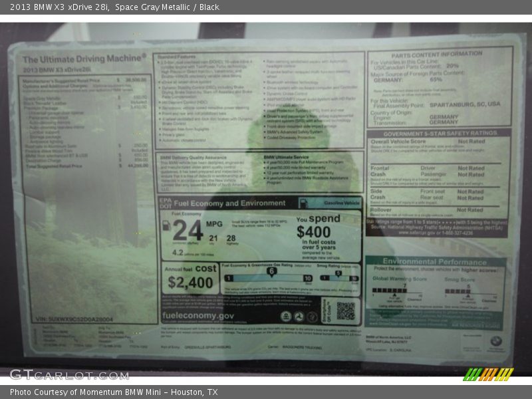The width and height of the screenshot is (532, 399).
Task: Click "SPARTANBURG, SC, USA" assembly point text
Action: pos(465,104)
